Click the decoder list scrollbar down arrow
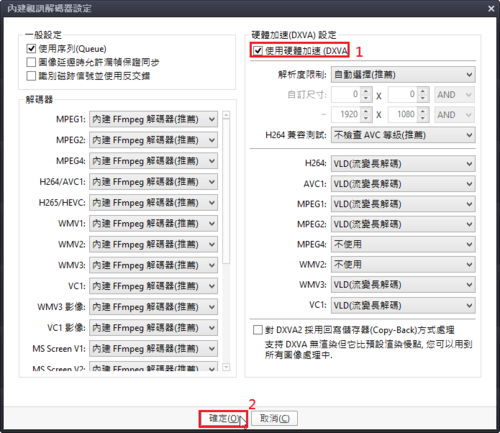The image size is (500, 433). (226, 367)
